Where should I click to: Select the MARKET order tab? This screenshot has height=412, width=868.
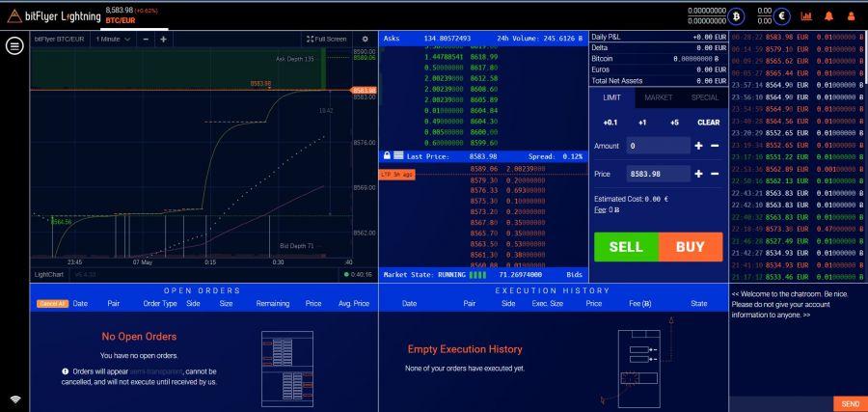[x=658, y=97]
